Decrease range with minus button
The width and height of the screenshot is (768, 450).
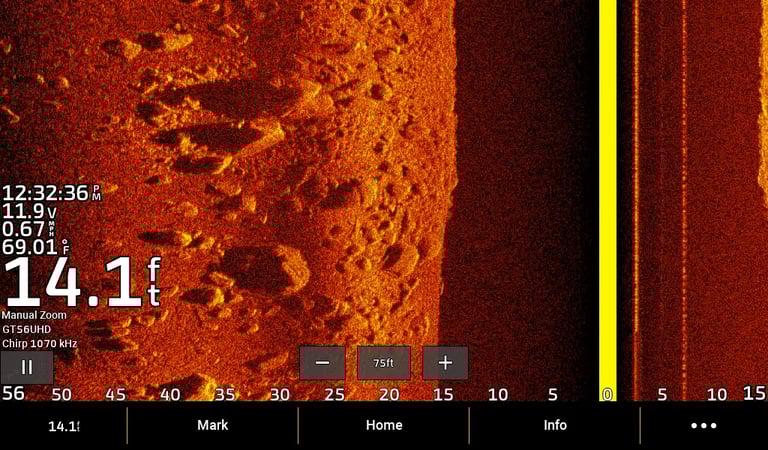pos(322,363)
